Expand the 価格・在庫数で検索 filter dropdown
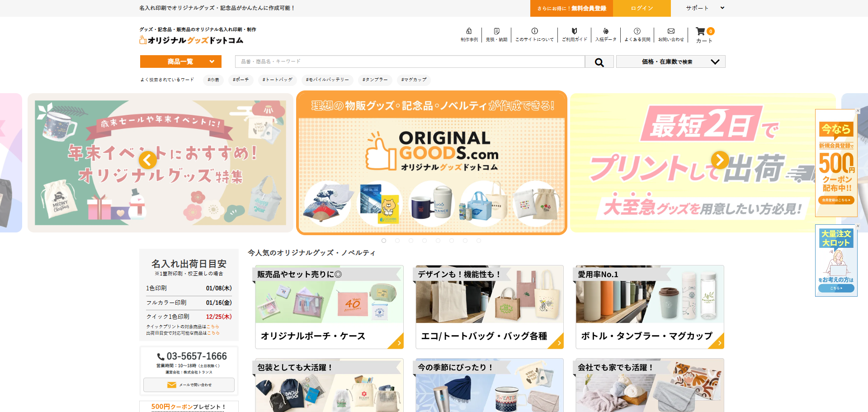868x412 pixels. 670,62
